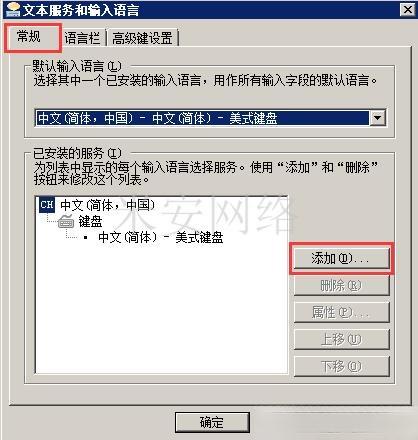
Task: Click empty area of installed services list
Action: click(161, 310)
